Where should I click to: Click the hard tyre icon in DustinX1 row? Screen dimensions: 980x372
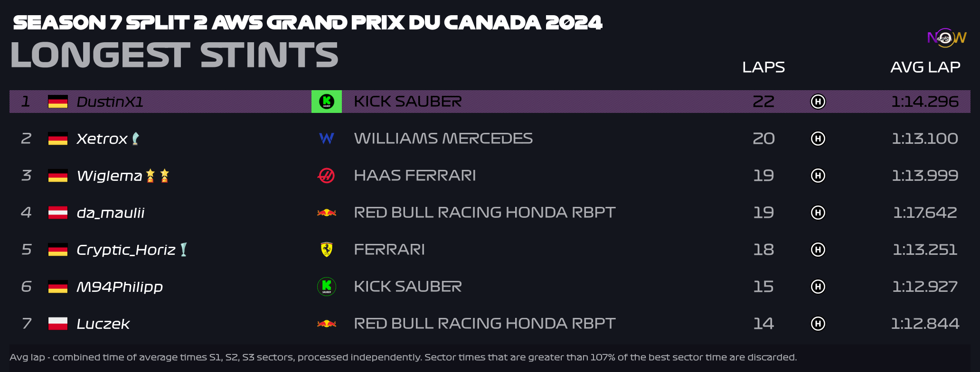pos(818,102)
